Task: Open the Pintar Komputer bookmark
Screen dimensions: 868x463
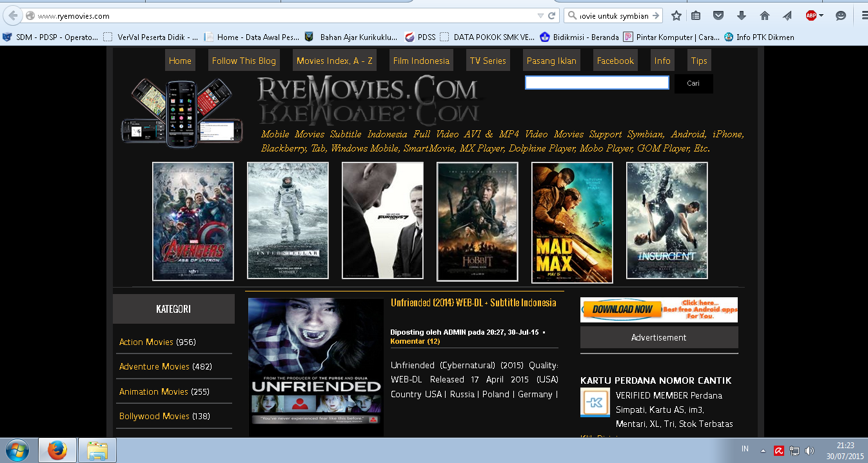Action: [672, 37]
